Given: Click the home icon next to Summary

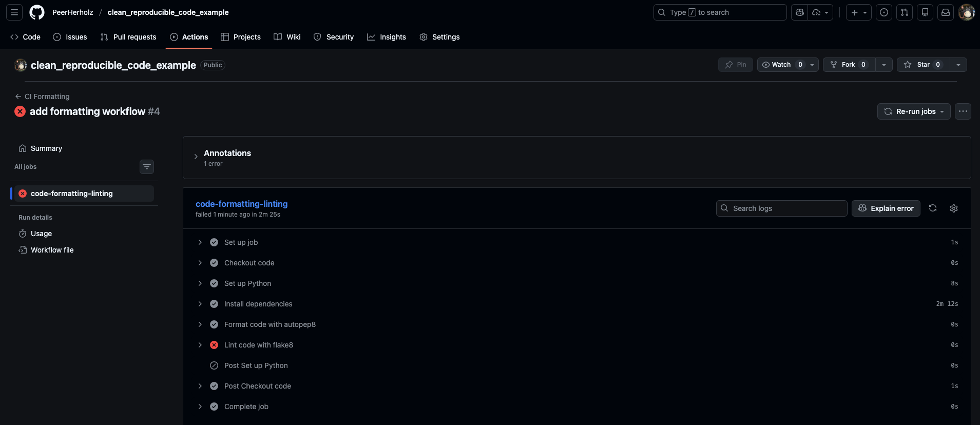Looking at the screenshot, I should point(23,148).
